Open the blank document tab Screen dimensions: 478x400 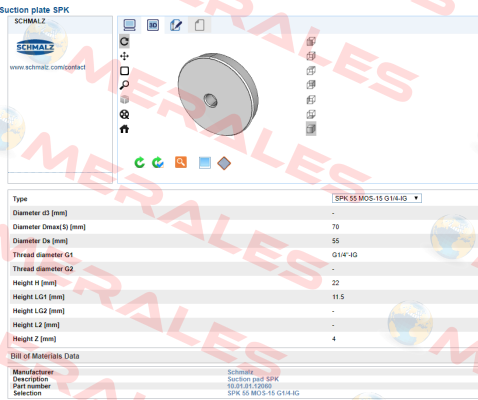(199, 25)
